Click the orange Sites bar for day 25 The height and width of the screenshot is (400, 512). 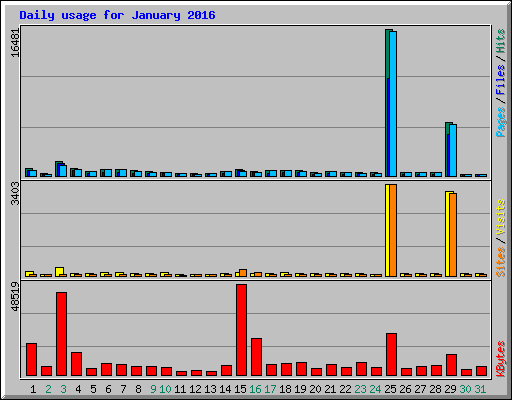[x=393, y=230]
